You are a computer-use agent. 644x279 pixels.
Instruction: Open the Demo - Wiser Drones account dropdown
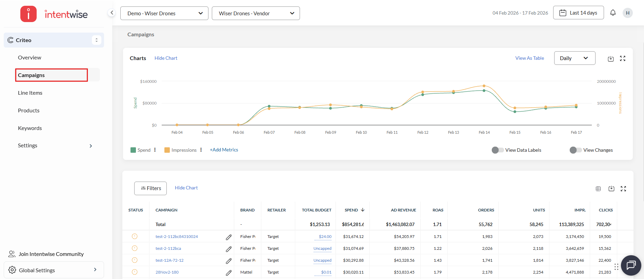tap(164, 13)
